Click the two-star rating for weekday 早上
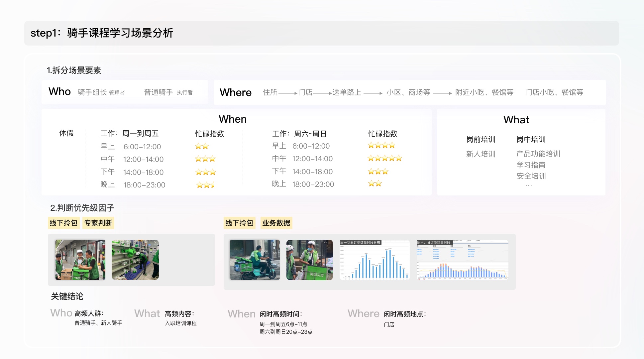 202,146
